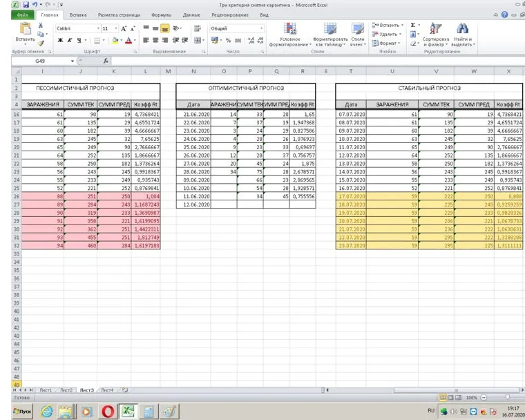Image resolution: width=525 pixels, height=420 pixels.
Task: Switch to the Лист1 sheet tab
Action: [46, 390]
